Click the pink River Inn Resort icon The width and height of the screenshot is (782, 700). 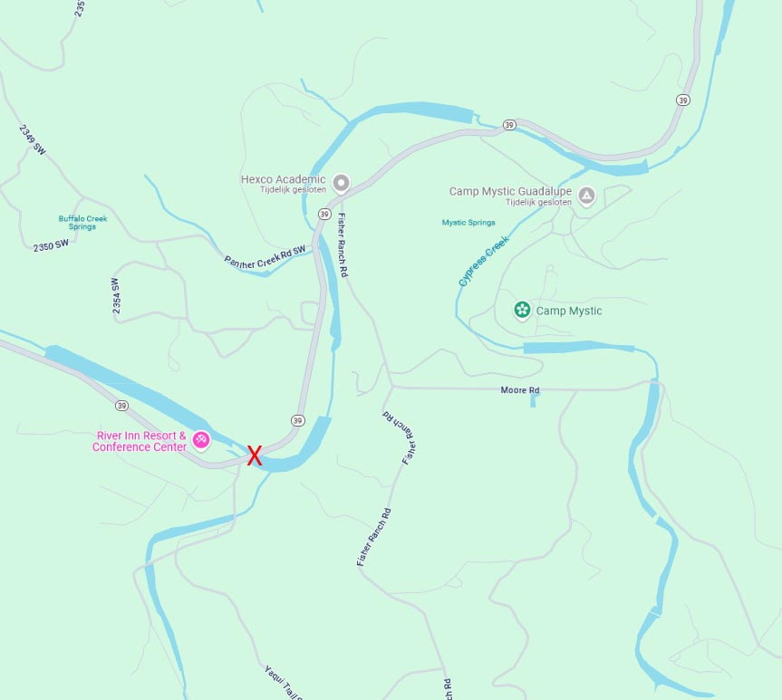tap(201, 440)
